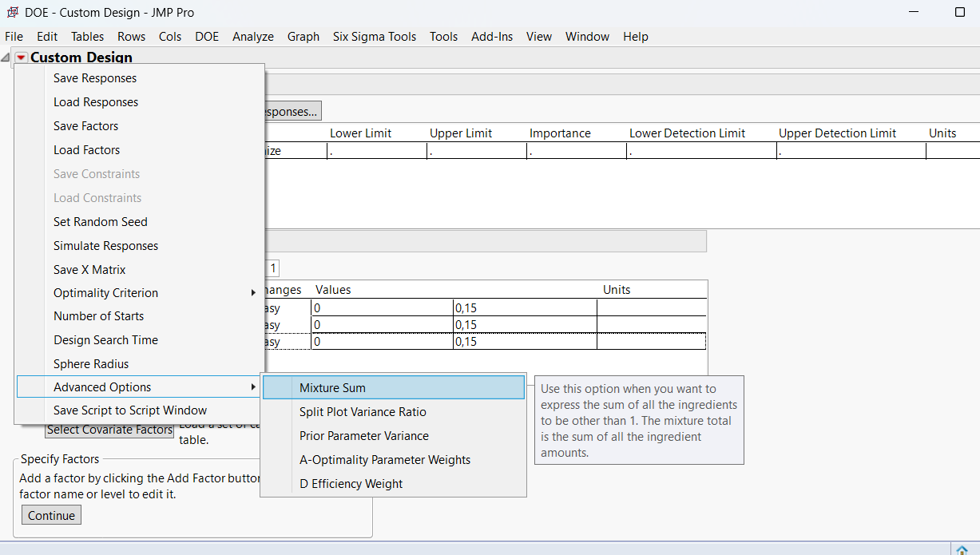Click the home window icon in the status bar

[x=963, y=549]
